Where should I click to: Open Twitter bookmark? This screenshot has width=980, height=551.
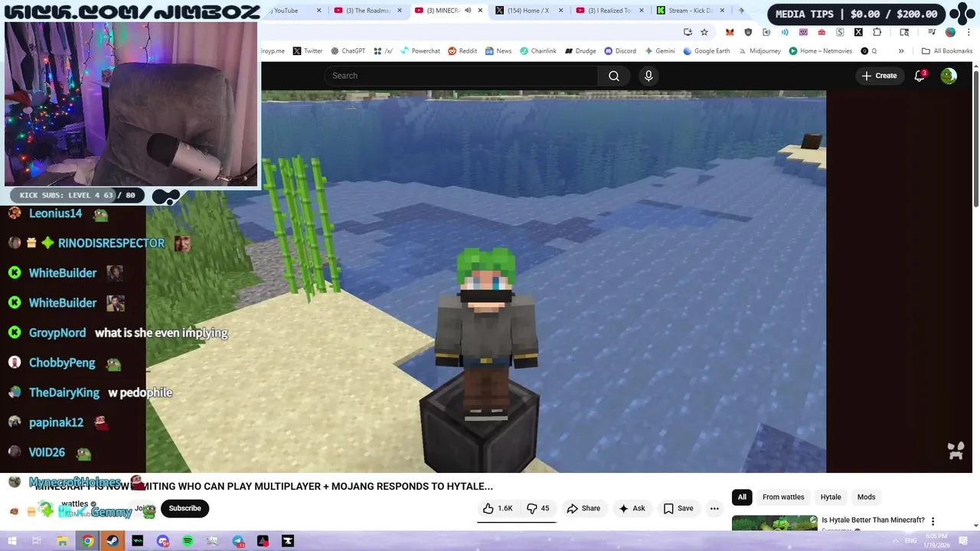(307, 51)
